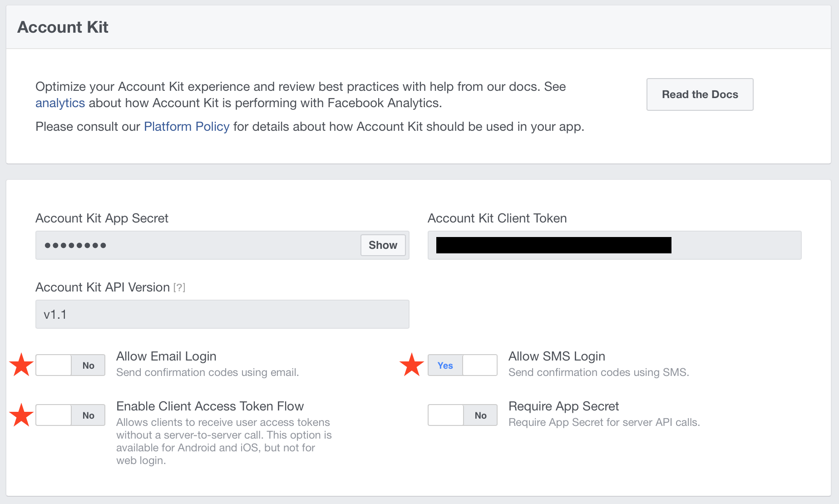Enable the Allow Email Login toggle

click(70, 366)
